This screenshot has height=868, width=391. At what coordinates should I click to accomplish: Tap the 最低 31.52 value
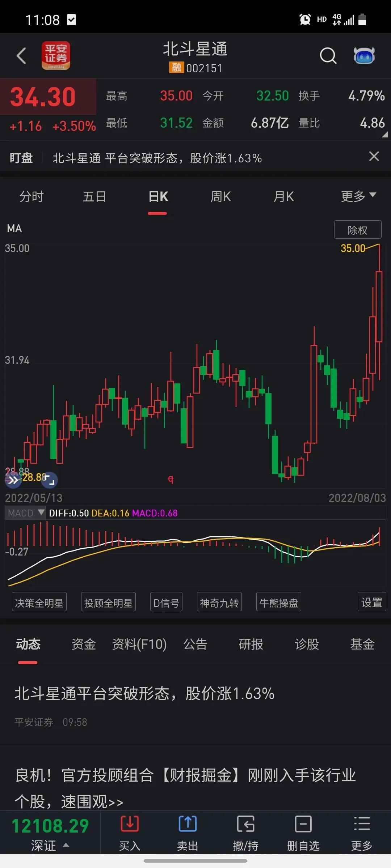(x=176, y=123)
